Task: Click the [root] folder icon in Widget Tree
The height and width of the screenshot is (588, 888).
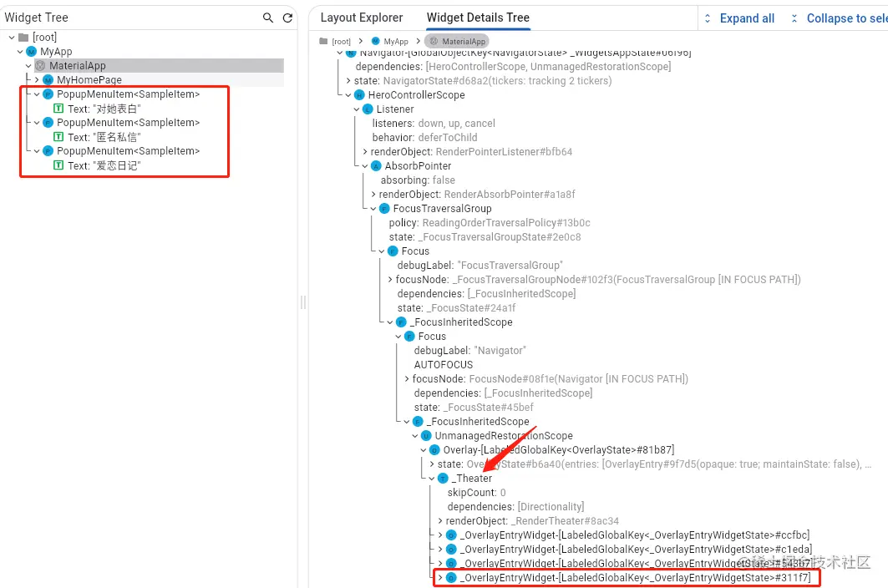Action: click(x=23, y=38)
